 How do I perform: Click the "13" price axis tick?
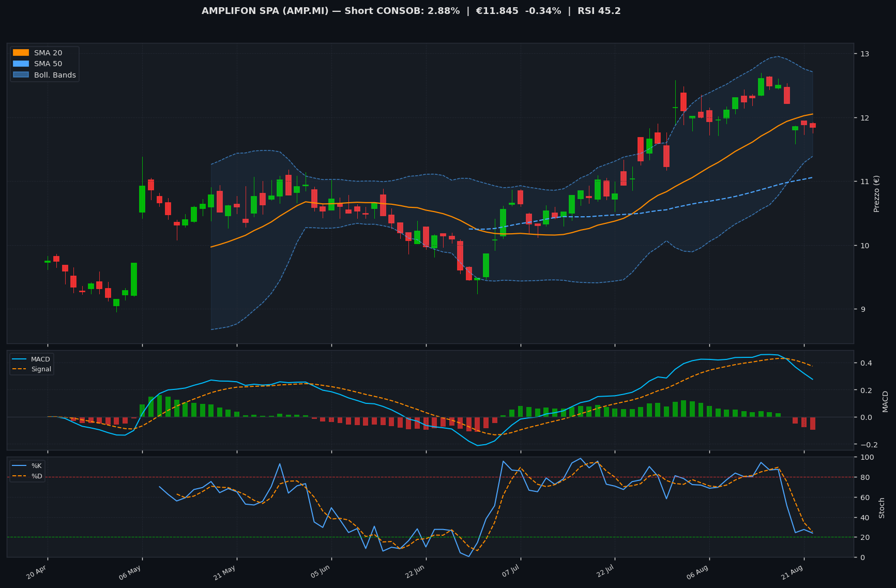coord(864,54)
